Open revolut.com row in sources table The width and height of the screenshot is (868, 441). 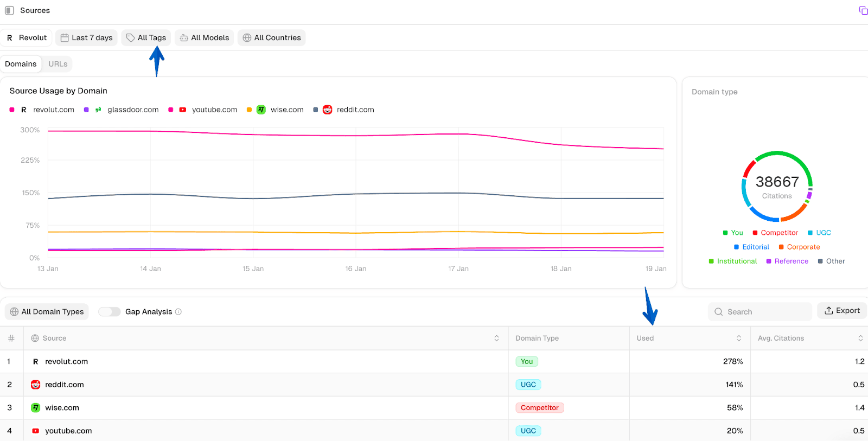[x=434, y=361]
